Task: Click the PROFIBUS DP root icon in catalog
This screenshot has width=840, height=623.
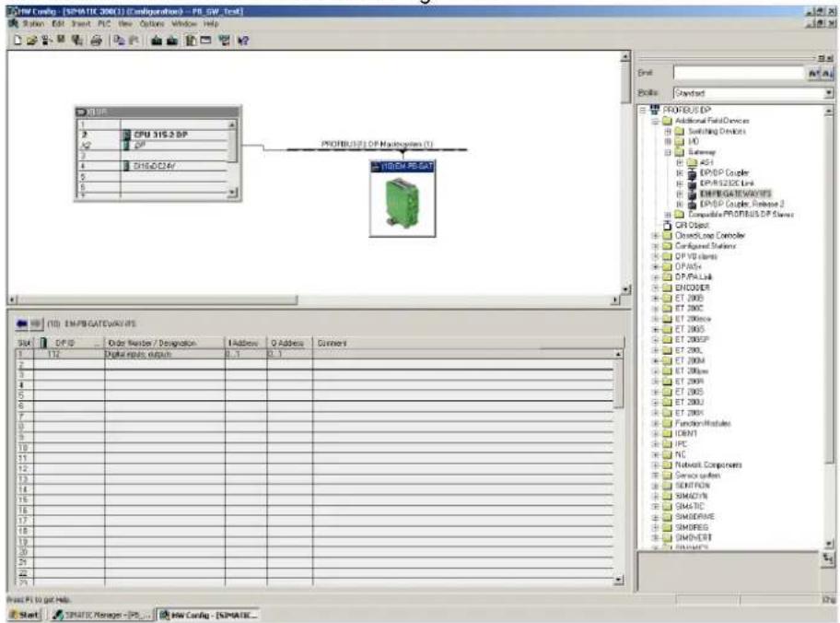Action: coord(655,110)
